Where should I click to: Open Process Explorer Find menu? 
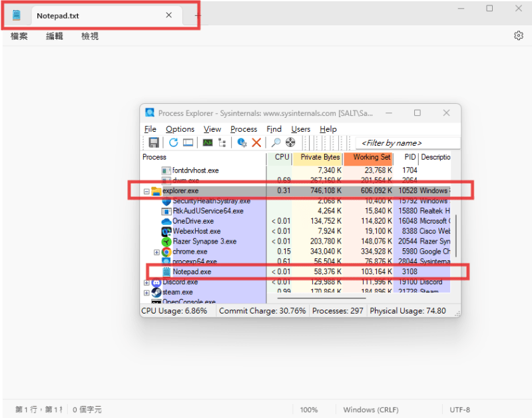click(x=274, y=129)
